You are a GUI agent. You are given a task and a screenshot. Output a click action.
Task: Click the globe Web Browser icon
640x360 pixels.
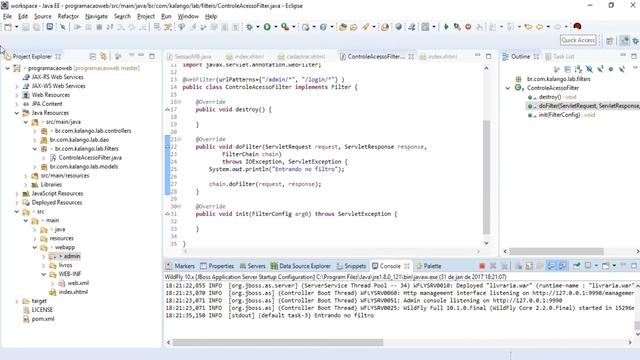(x=398, y=27)
